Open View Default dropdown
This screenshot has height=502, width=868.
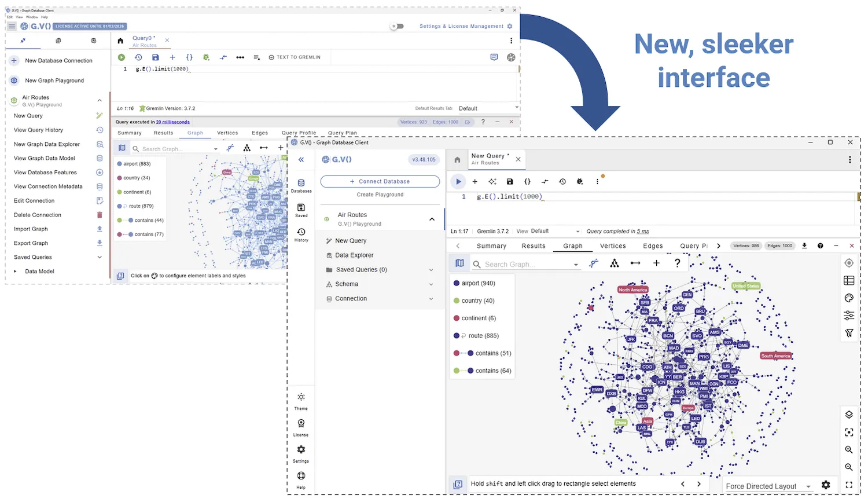554,231
